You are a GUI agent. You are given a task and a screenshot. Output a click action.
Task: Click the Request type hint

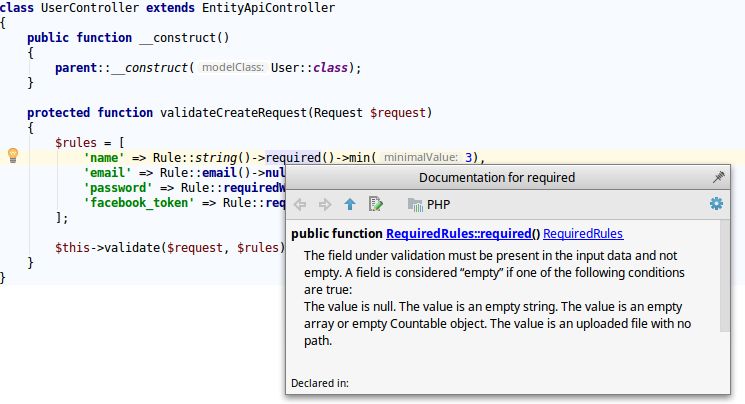click(x=338, y=113)
